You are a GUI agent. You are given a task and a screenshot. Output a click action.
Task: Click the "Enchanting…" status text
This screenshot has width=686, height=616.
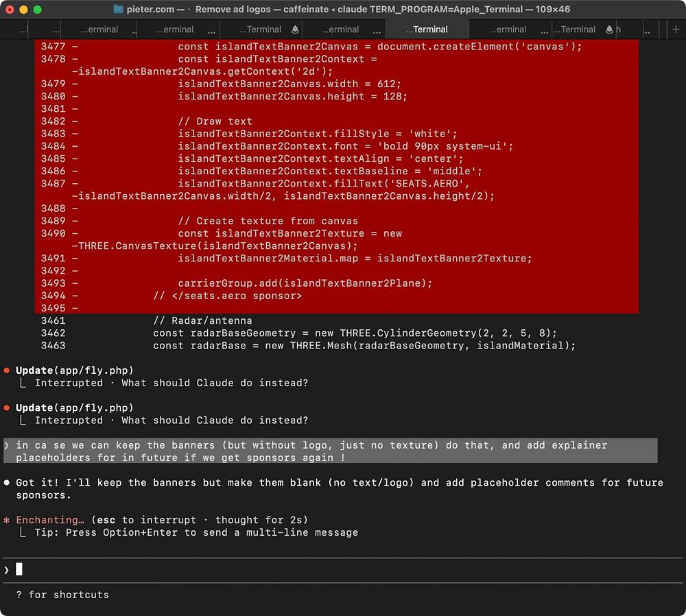[50, 520]
